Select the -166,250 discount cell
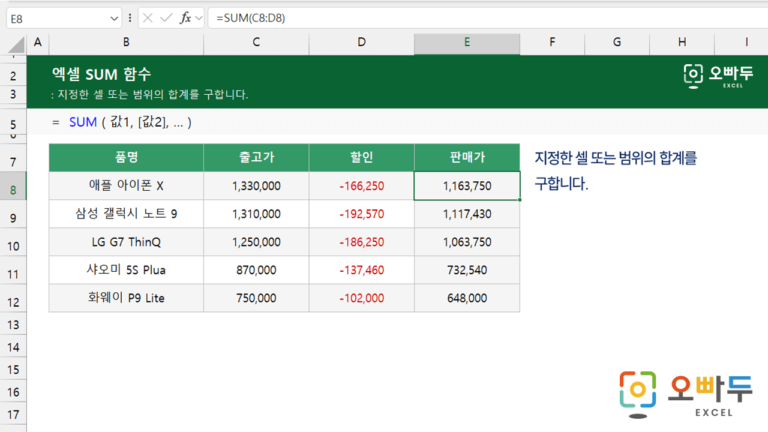 click(x=361, y=186)
